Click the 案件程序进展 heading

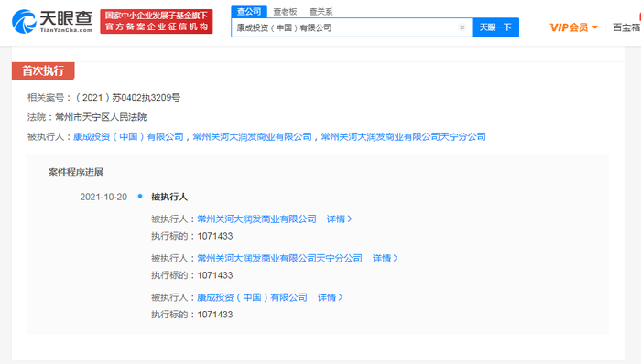coord(76,172)
